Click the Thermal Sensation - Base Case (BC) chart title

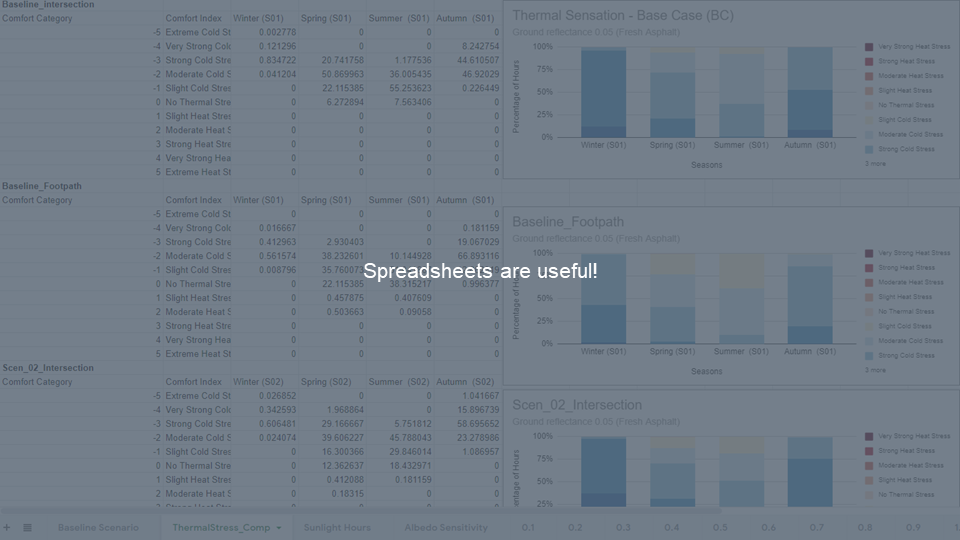[x=623, y=15]
